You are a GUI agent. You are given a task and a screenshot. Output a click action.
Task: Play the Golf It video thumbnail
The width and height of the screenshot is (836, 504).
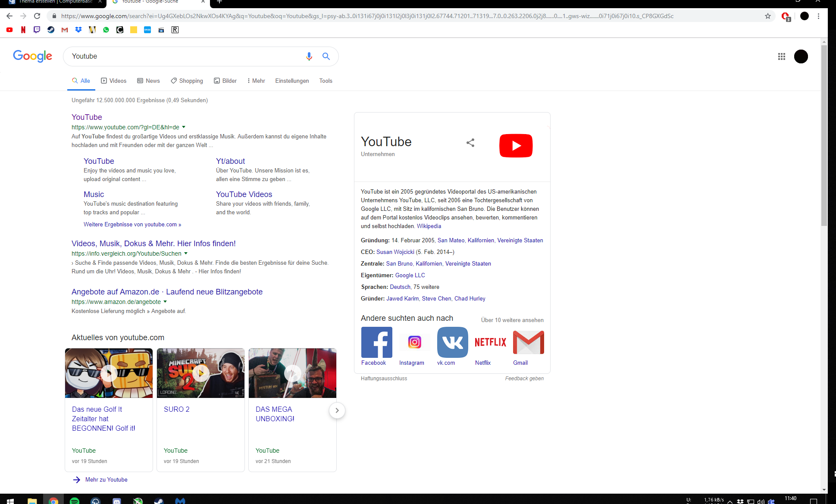[109, 373]
